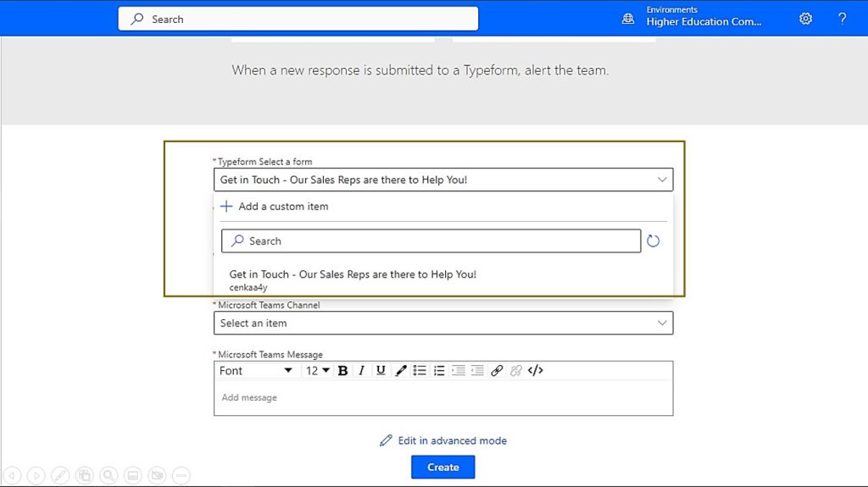Expand the Microsoft Teams Channel dropdown
Image resolution: width=868 pixels, height=487 pixels.
pos(661,323)
